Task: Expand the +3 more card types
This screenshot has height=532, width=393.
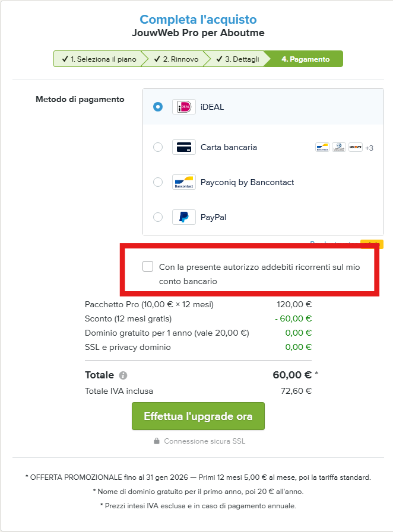Action: click(x=369, y=148)
